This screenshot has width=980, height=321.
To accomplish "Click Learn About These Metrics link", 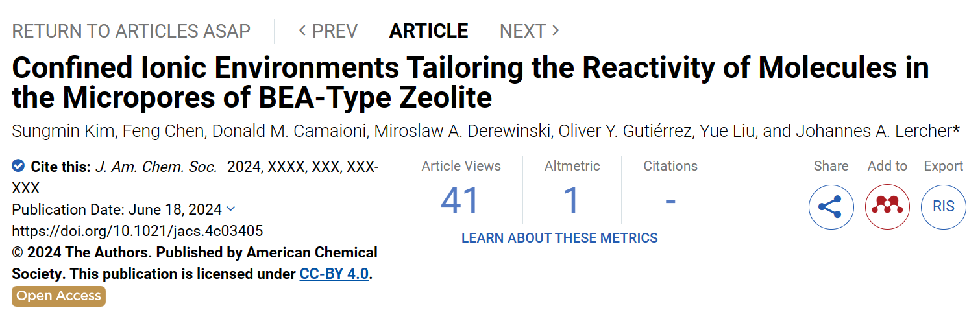I will pyautogui.click(x=559, y=238).
